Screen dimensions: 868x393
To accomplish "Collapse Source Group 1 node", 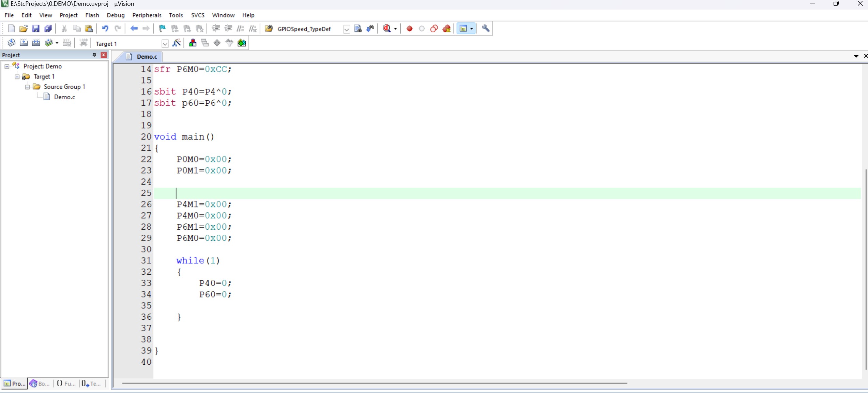I will [x=27, y=87].
